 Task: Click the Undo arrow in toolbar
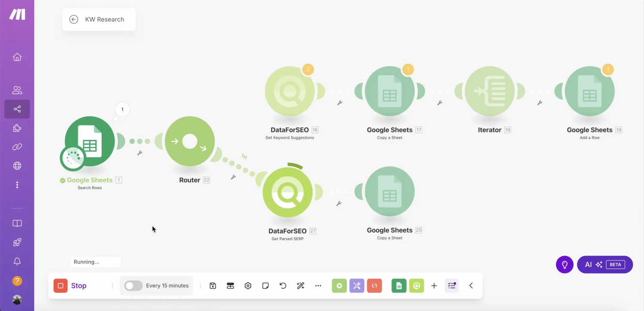point(283,286)
